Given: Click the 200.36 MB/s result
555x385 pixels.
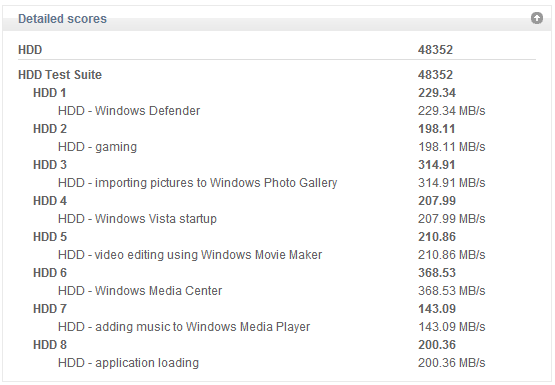Looking at the screenshot, I should (x=452, y=363).
